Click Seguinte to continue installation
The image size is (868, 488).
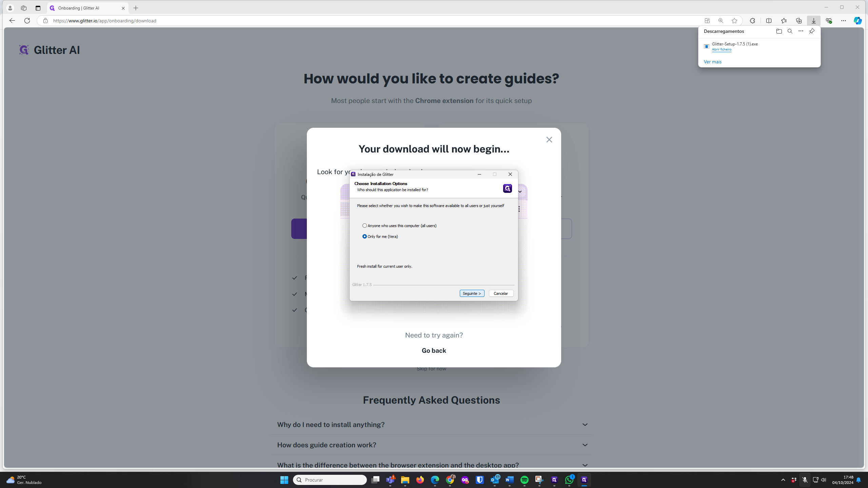click(x=472, y=293)
